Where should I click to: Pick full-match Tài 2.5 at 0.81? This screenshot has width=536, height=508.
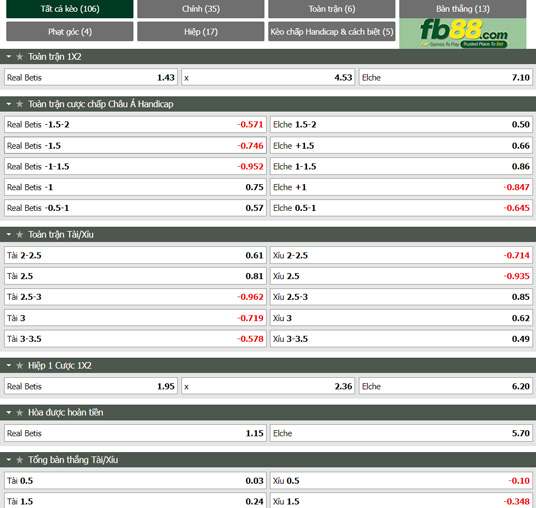[x=135, y=276]
